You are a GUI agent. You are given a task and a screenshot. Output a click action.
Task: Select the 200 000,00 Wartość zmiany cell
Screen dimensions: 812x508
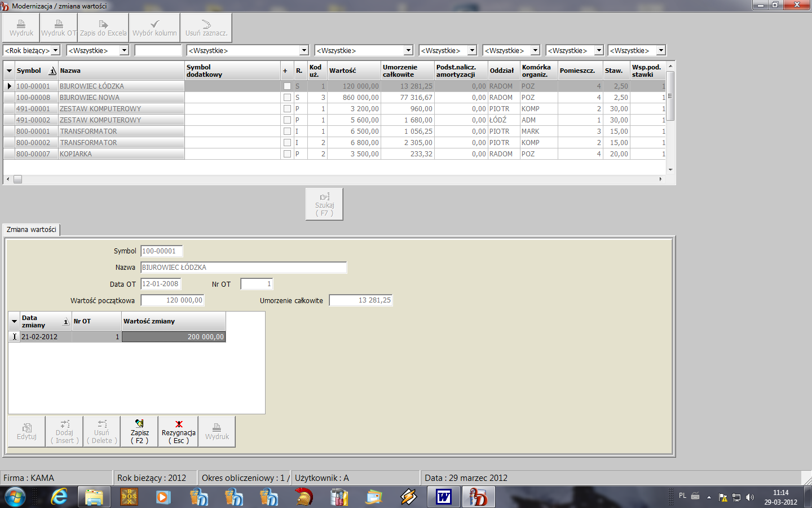[x=174, y=337]
